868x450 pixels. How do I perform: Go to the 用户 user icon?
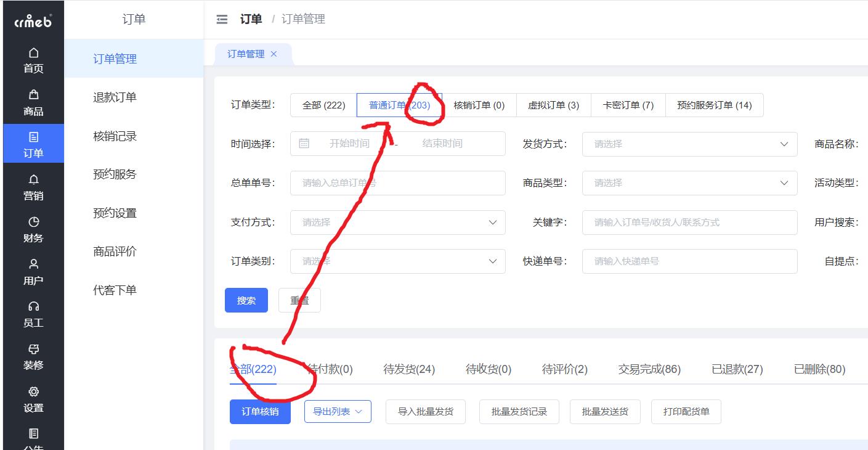(x=33, y=264)
